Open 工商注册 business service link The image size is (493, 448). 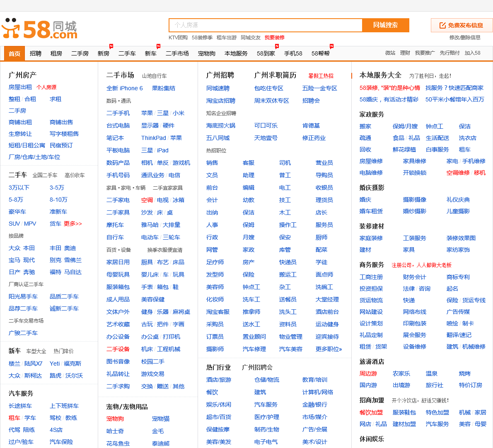pyautogui.click(x=371, y=277)
